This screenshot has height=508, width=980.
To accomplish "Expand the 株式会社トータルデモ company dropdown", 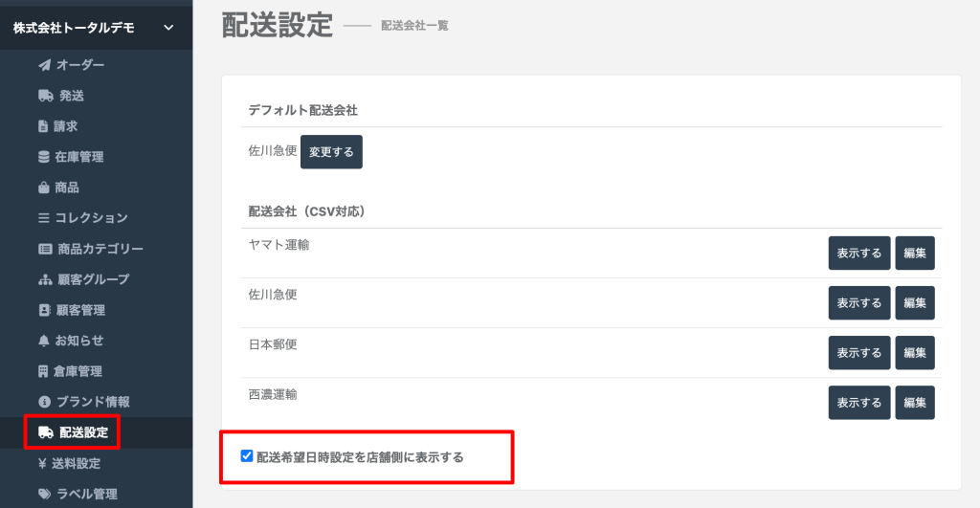I will coord(168,28).
